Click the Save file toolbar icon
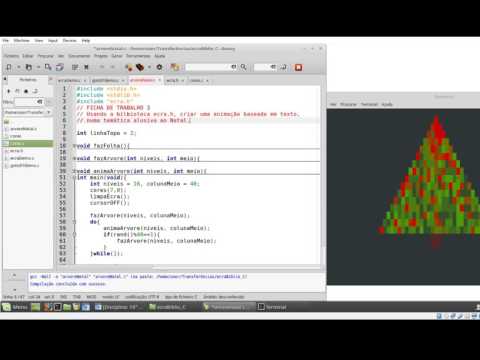 pos(48,67)
